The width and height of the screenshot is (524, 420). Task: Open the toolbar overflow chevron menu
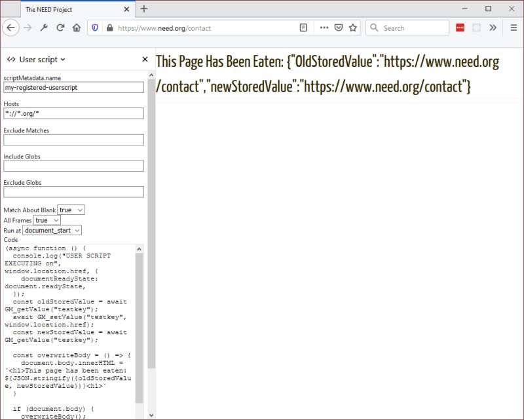tap(493, 28)
